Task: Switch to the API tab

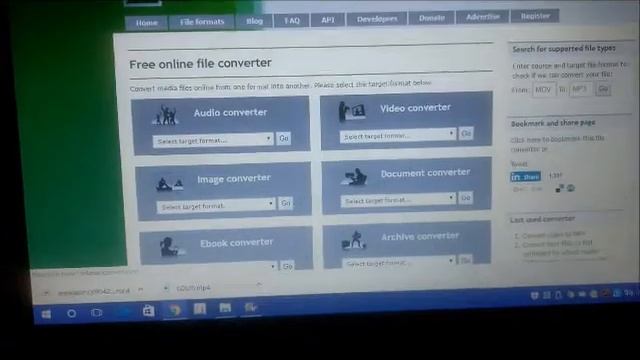Action: [x=328, y=20]
